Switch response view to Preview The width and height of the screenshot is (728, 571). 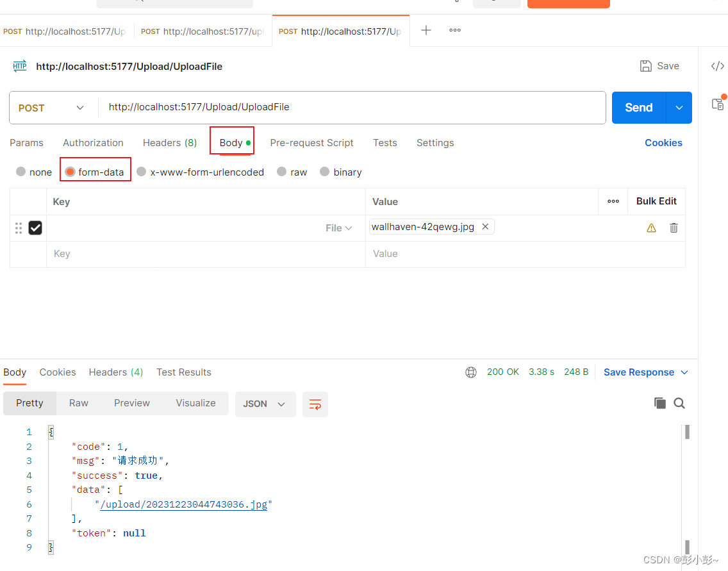point(132,403)
